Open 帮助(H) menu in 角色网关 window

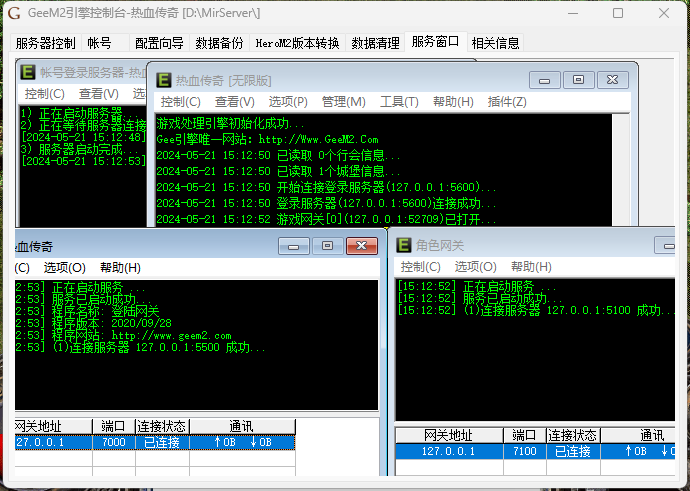pos(531,267)
